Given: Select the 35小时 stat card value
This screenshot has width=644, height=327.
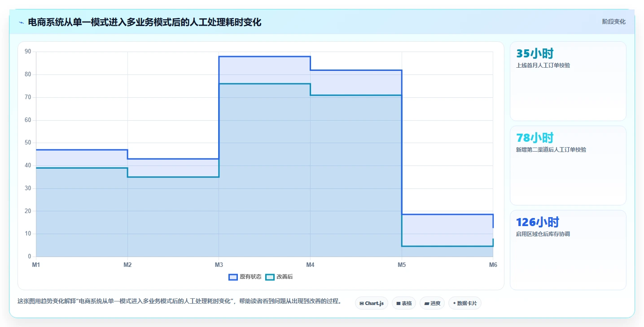Looking at the screenshot, I should (x=535, y=54).
